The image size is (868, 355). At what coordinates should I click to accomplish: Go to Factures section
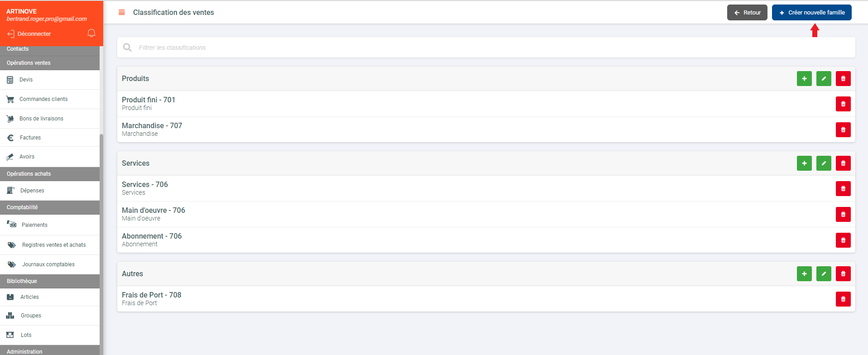(x=30, y=138)
